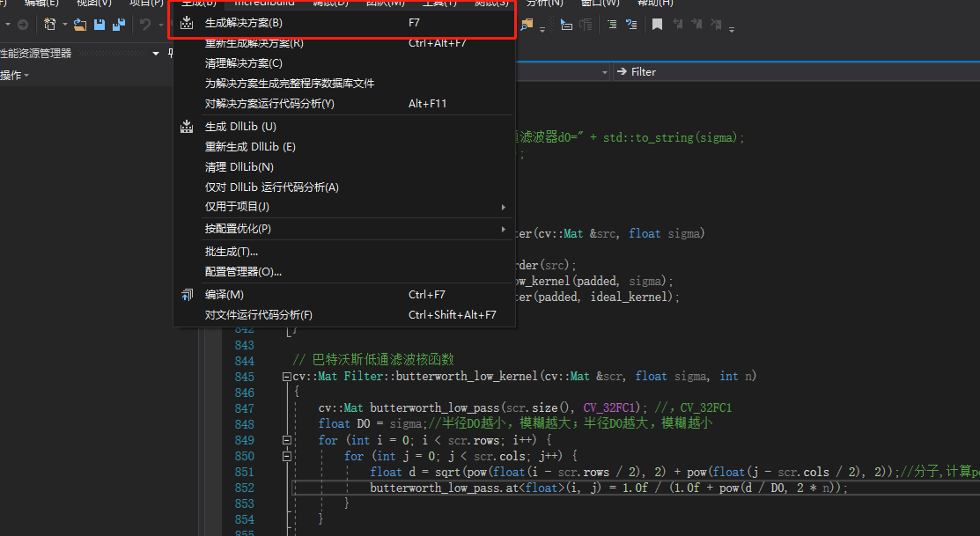This screenshot has height=536, width=980.
Task: Click the Save file icon
Action: click(x=99, y=25)
